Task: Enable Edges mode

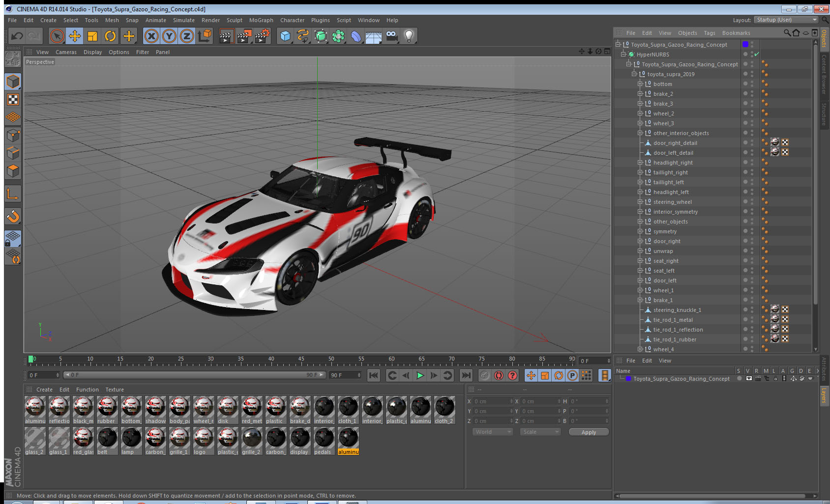Action: tap(13, 153)
